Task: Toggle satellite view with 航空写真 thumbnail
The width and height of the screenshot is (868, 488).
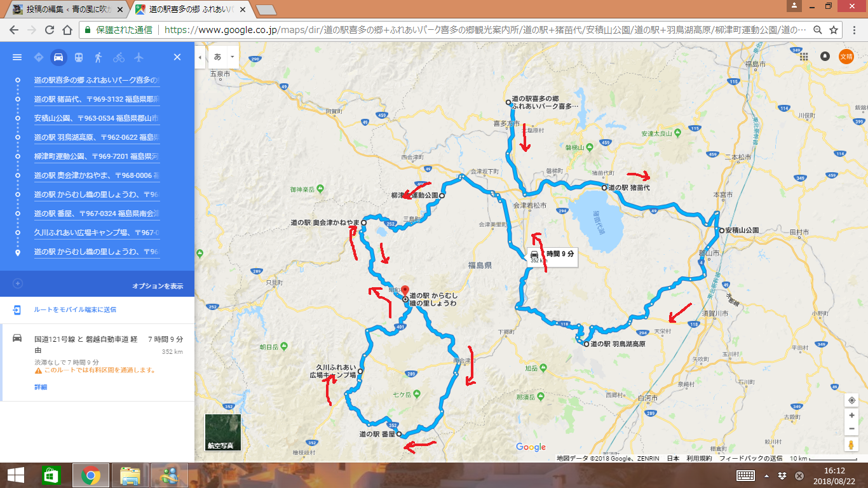Action: 223,432
